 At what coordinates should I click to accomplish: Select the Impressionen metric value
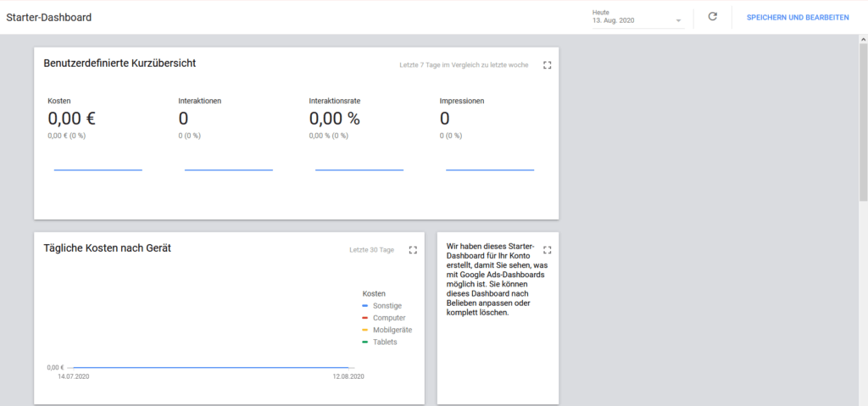[444, 120]
